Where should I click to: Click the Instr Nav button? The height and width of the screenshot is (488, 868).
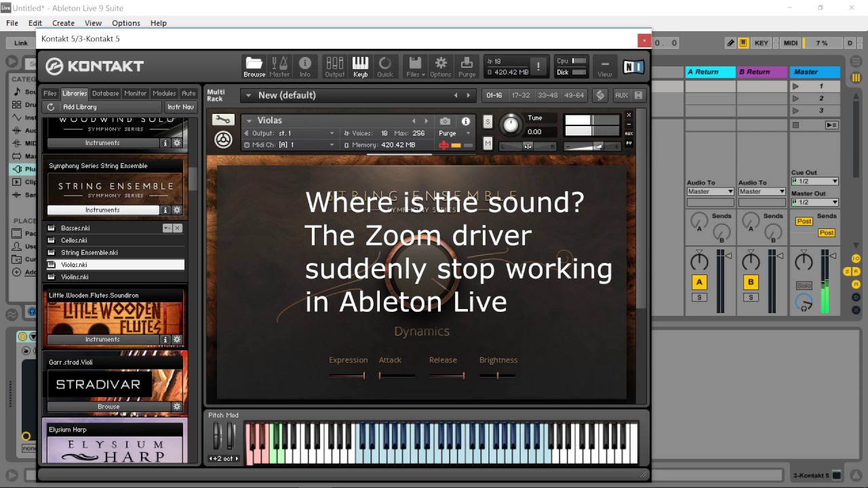[180, 107]
